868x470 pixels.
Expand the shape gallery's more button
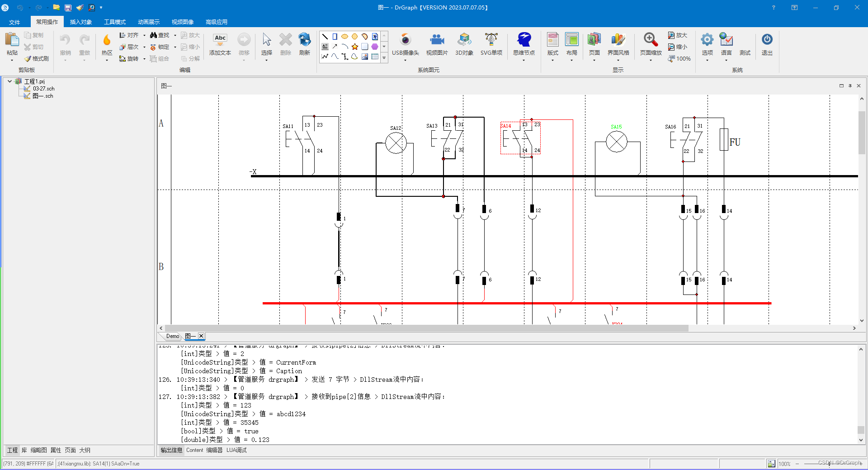(384, 57)
